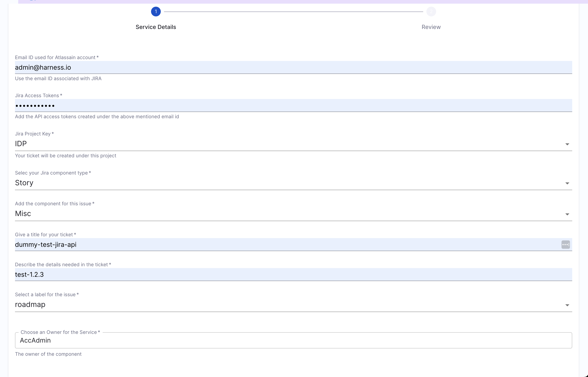
Task: Click the password manager icon in ticket title field
Action: [x=566, y=244]
